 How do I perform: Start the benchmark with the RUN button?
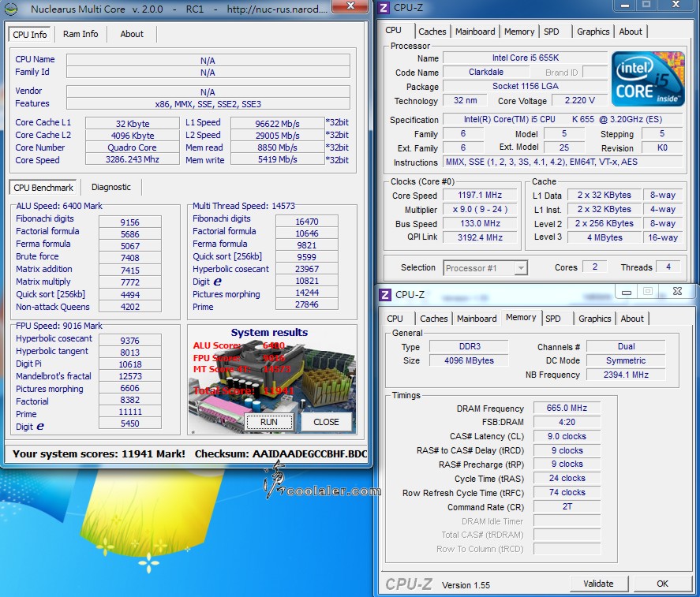[269, 422]
